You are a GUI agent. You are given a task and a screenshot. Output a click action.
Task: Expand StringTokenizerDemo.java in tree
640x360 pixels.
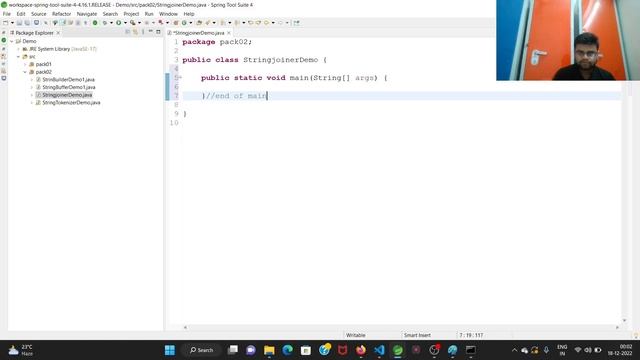point(32,103)
